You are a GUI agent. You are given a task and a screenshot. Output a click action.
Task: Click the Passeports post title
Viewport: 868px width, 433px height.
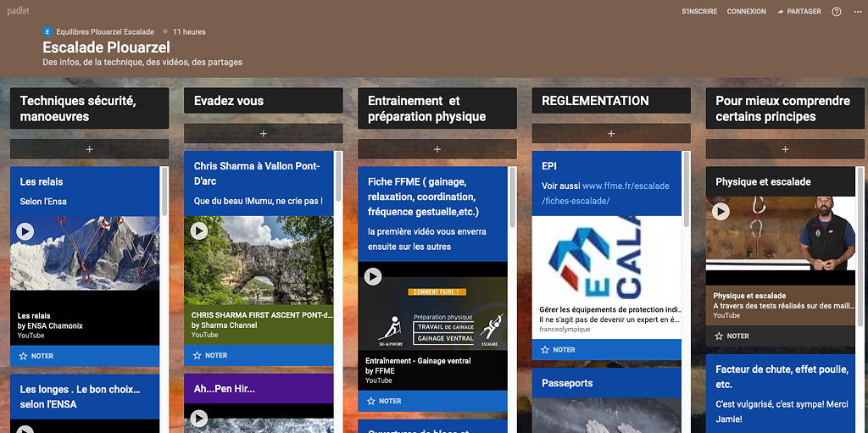click(x=567, y=383)
